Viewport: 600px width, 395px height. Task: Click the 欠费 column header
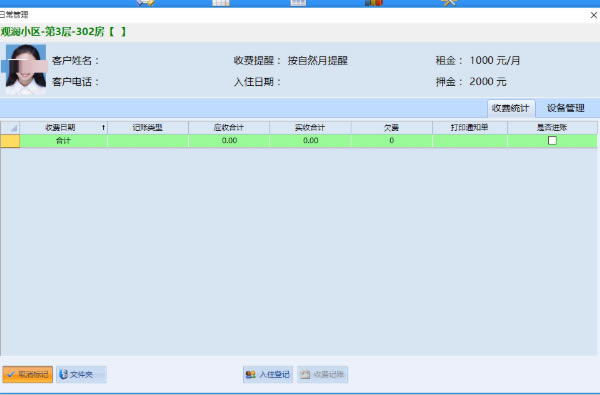click(391, 127)
